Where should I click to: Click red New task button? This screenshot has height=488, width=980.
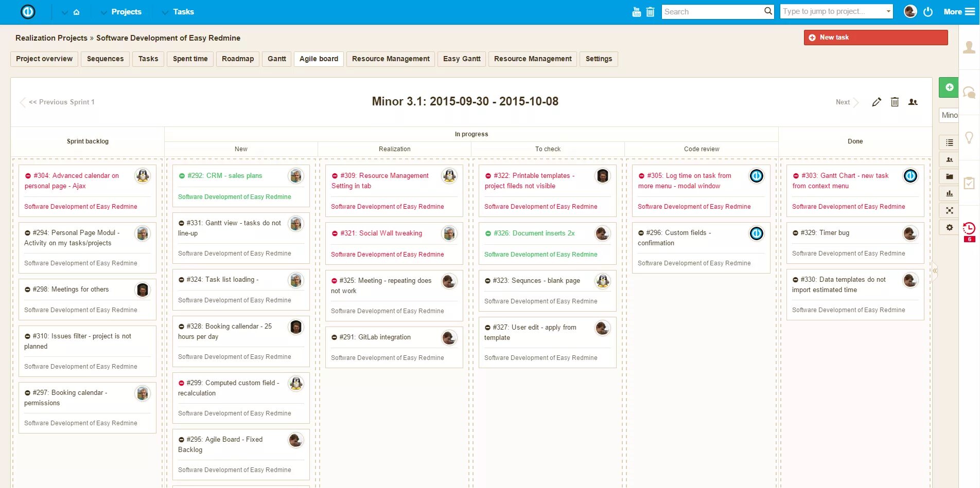[876, 38]
